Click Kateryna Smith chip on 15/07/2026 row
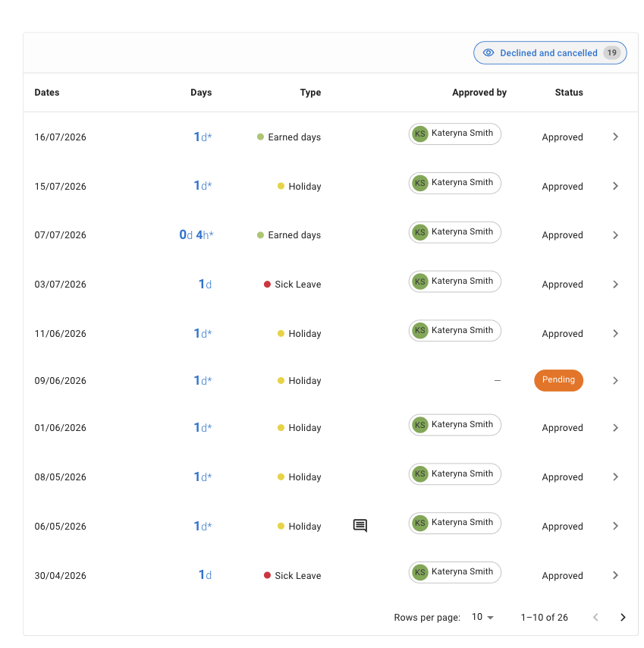The image size is (644, 648). coord(455,183)
